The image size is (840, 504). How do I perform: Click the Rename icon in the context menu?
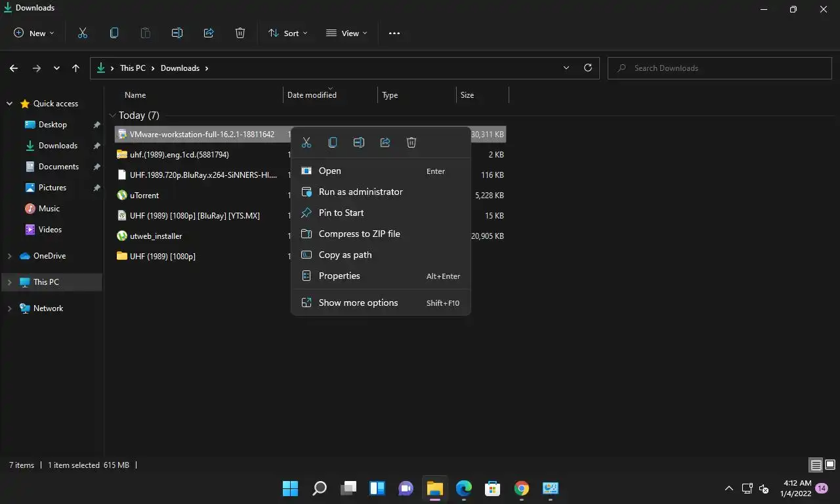point(359,142)
